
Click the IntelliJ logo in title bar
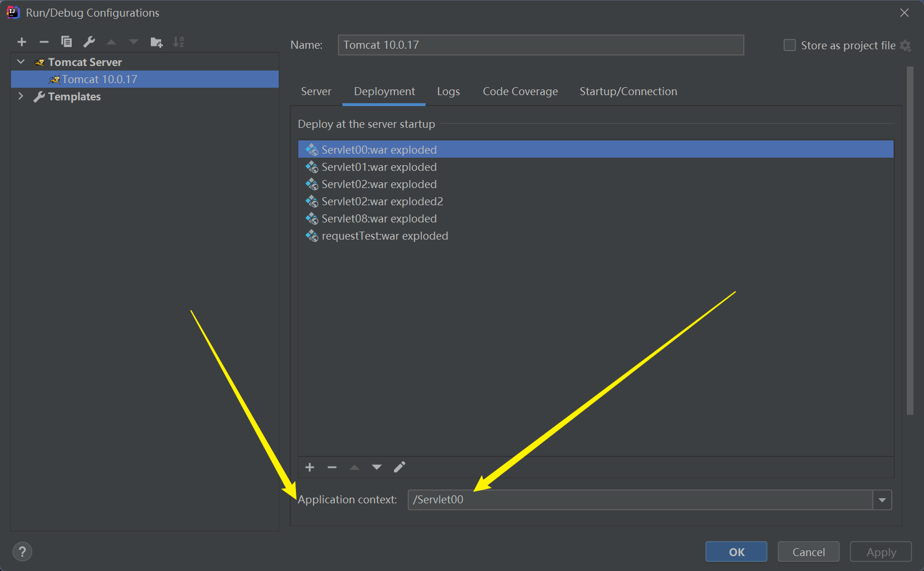tap(13, 12)
